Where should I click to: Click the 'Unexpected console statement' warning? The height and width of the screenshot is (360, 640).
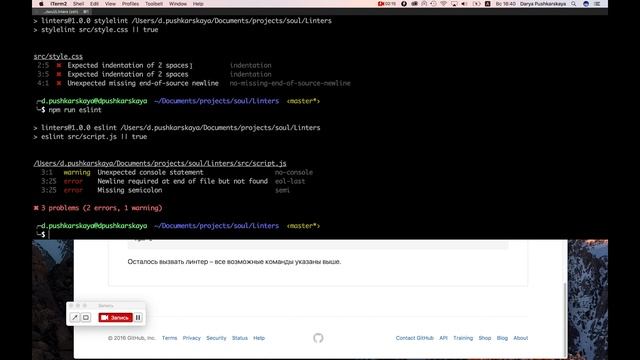(150, 172)
